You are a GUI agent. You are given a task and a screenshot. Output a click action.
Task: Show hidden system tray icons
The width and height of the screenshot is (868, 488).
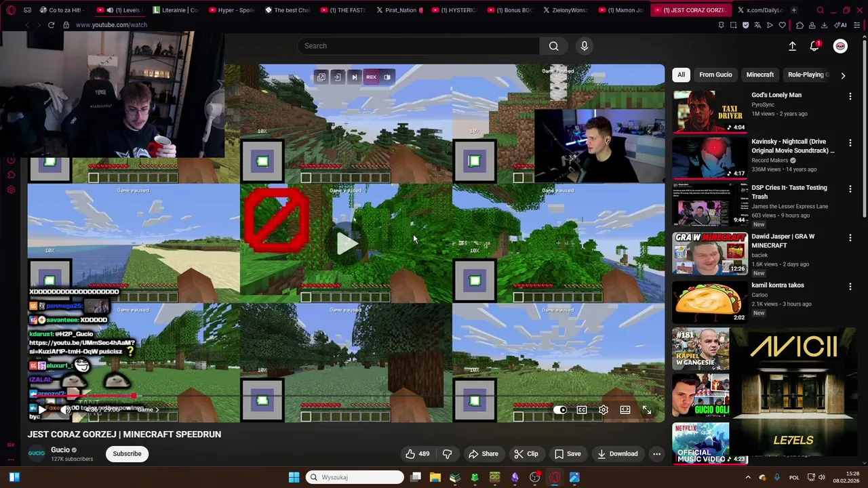click(748, 477)
